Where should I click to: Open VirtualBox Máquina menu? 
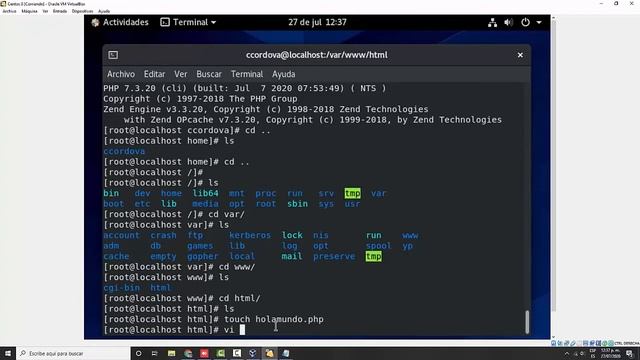[29, 11]
